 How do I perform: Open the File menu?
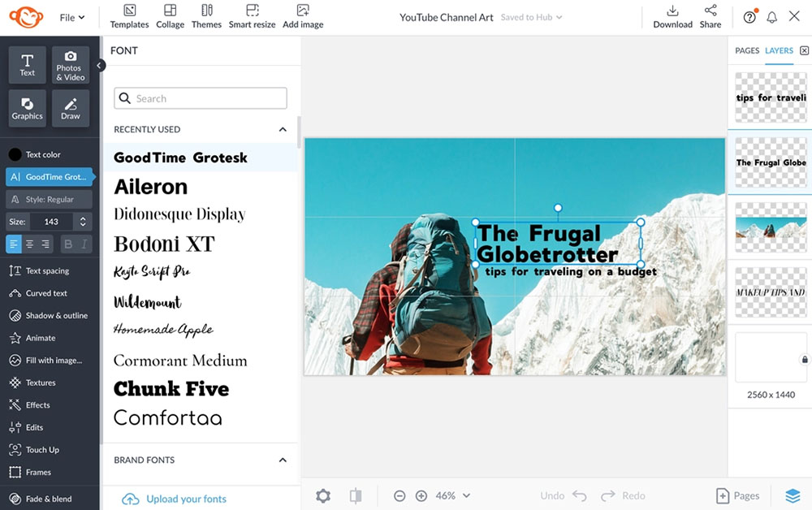click(70, 16)
